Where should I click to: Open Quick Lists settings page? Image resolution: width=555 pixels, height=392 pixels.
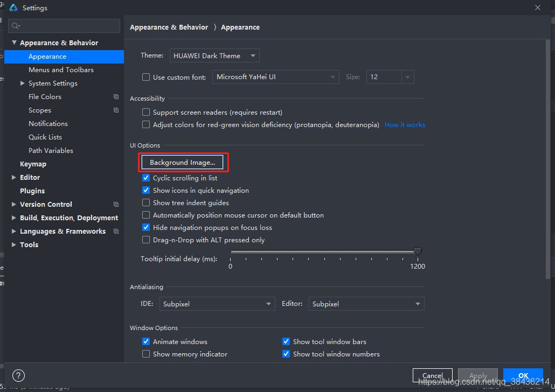[45, 137]
